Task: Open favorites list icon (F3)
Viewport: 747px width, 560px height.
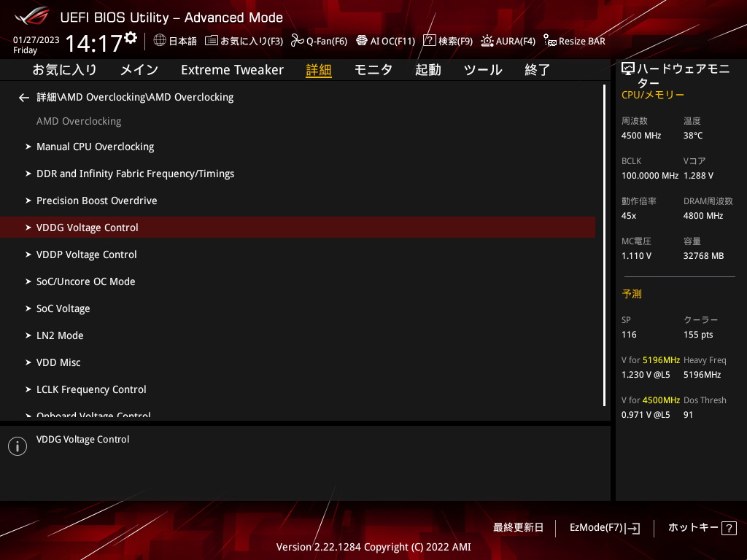Action: pyautogui.click(x=212, y=41)
